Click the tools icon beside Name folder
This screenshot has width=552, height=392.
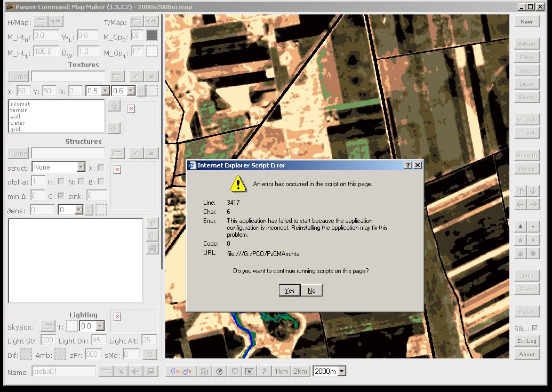coord(121,371)
